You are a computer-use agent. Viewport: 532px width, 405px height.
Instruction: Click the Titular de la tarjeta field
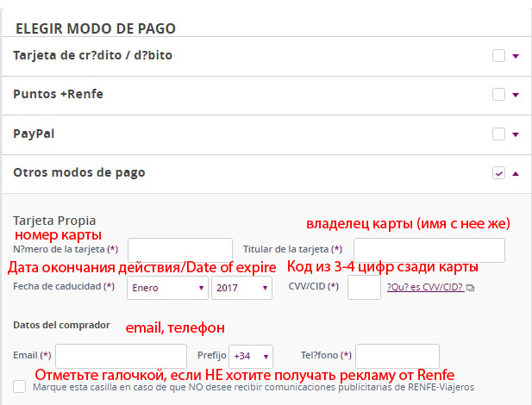429,250
